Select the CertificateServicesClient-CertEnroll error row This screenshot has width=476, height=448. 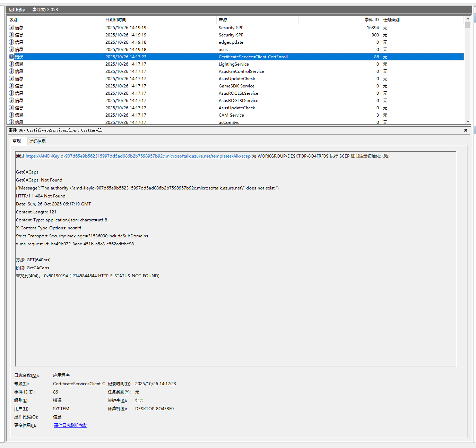236,57
